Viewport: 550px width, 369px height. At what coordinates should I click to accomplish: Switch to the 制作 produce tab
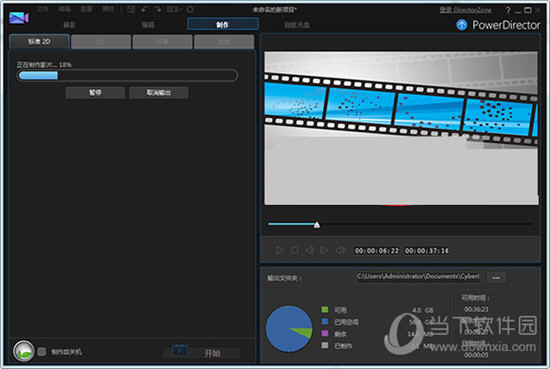pyautogui.click(x=223, y=25)
